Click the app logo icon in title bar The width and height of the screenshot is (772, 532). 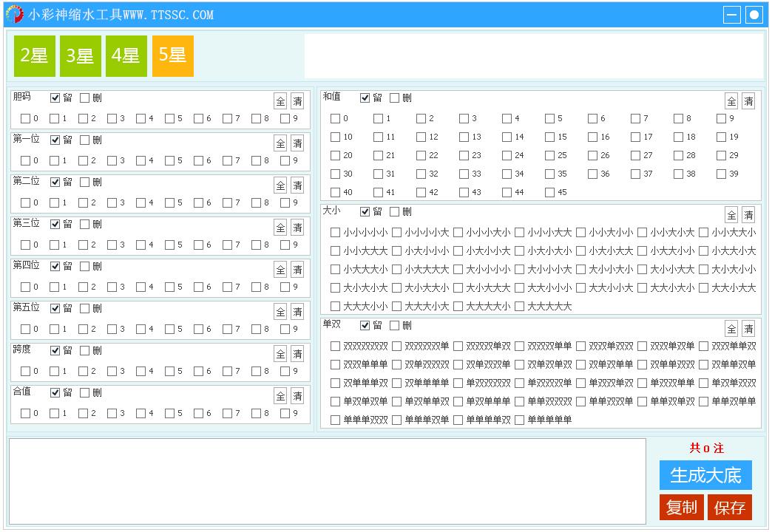click(x=14, y=14)
